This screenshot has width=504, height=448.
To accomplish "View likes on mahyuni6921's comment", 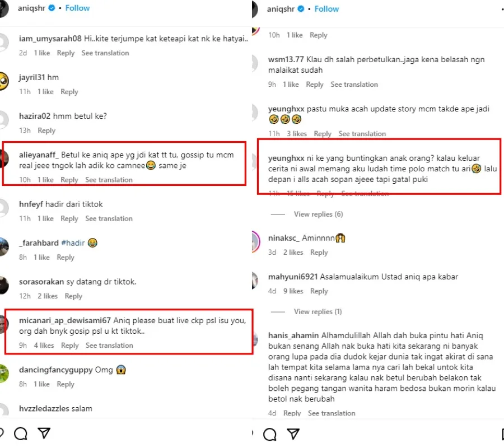I will 293,291.
